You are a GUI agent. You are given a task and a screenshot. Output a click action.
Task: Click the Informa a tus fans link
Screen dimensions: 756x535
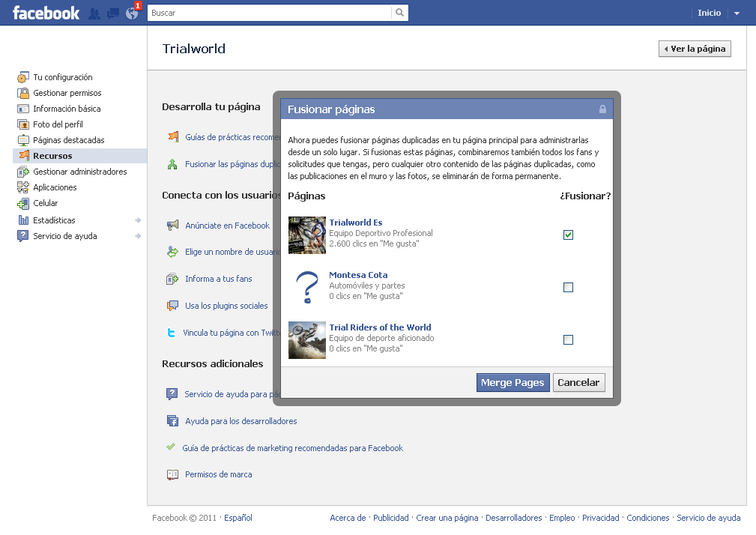coord(219,279)
